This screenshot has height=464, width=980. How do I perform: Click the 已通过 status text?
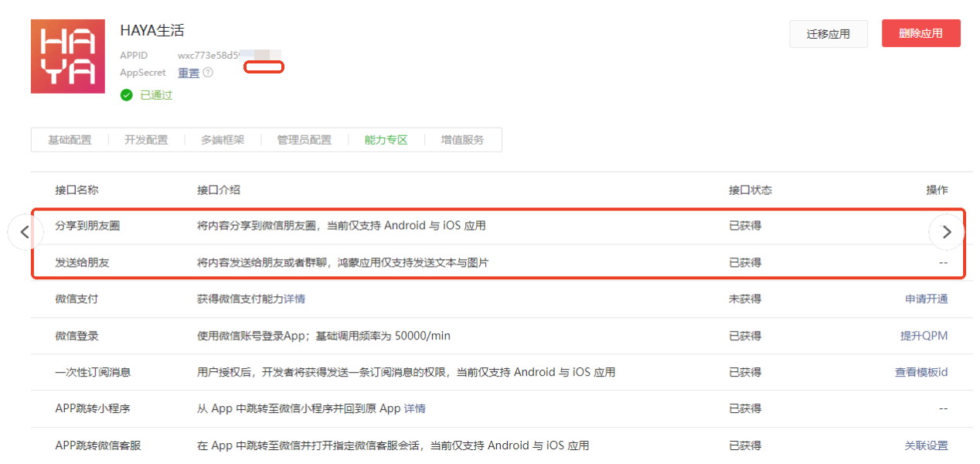tap(156, 95)
